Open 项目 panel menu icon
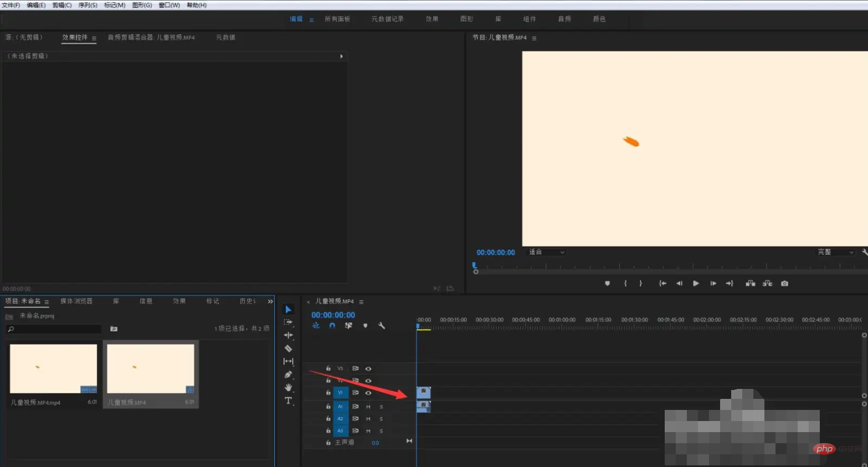 pyautogui.click(x=47, y=302)
